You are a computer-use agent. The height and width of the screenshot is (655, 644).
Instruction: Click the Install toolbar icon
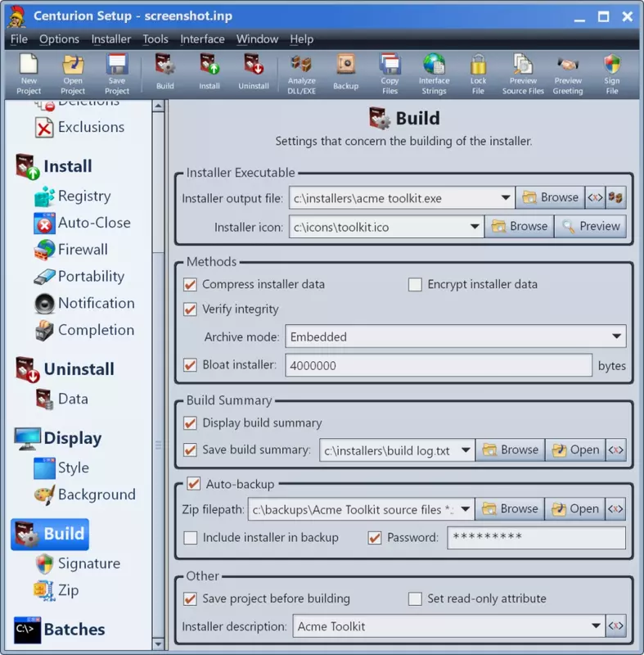coord(209,72)
